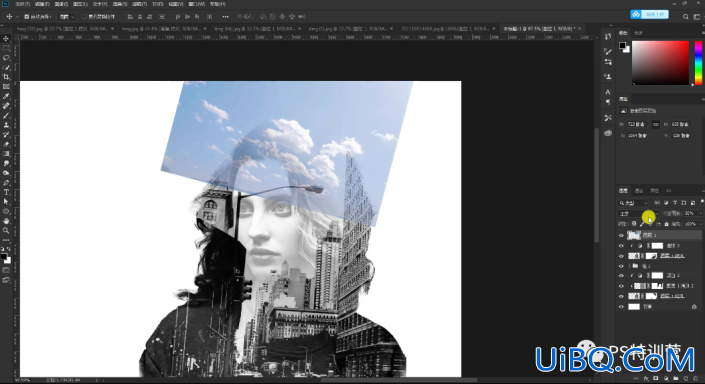This screenshot has width=705, height=384.
Task: Click the rainbow hue slider strip
Action: (698, 63)
